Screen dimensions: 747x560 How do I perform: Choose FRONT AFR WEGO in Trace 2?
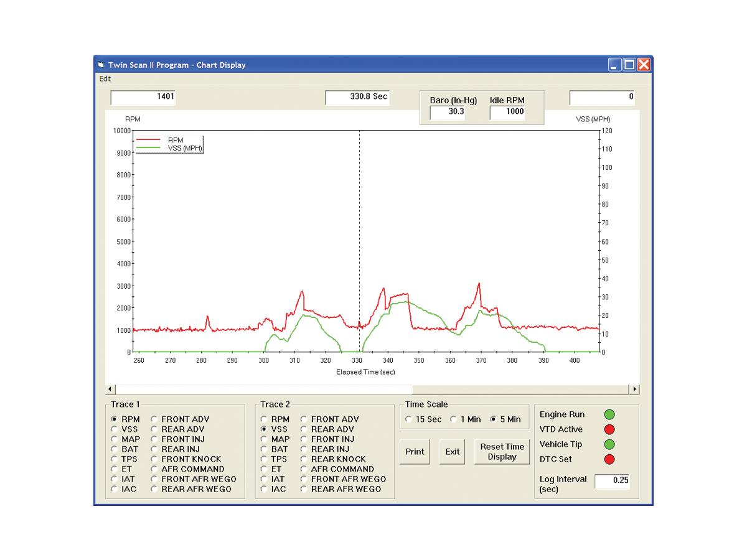coord(304,479)
